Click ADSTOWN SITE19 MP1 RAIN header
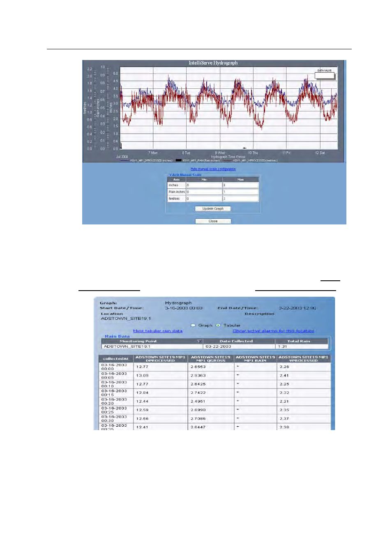The width and height of the screenshot is (392, 543). [255, 359]
